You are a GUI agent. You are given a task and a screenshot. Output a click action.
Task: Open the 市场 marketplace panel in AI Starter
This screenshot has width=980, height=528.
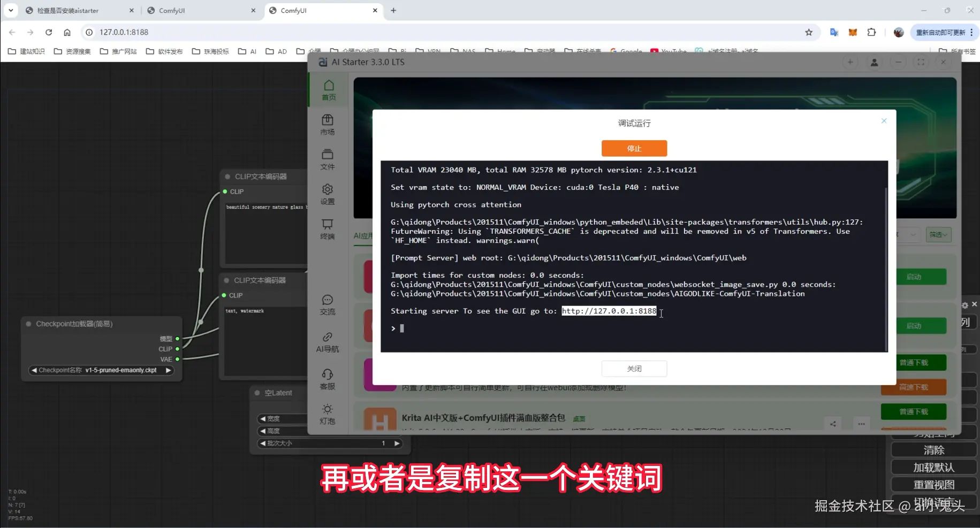[x=328, y=125]
